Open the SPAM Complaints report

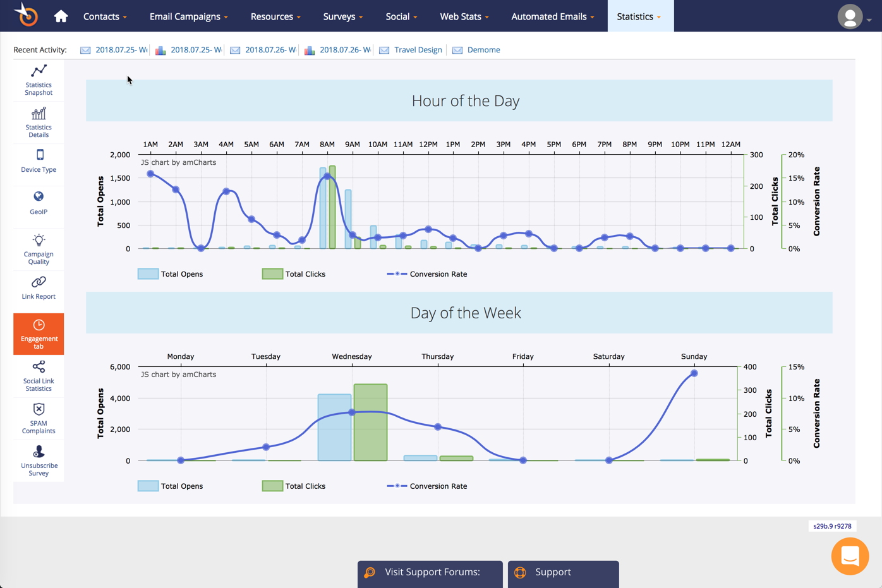point(38,418)
